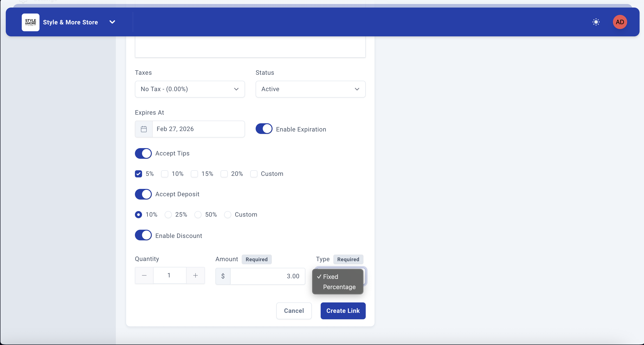The height and width of the screenshot is (345, 644).
Task: Click into the discount Amount field
Action: coord(267,276)
